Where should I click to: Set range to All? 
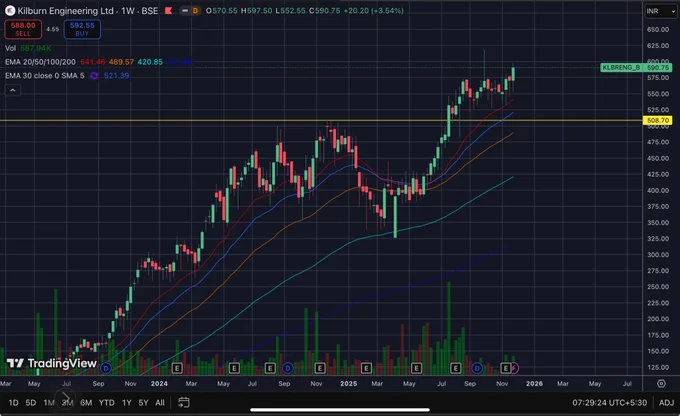[x=160, y=403]
